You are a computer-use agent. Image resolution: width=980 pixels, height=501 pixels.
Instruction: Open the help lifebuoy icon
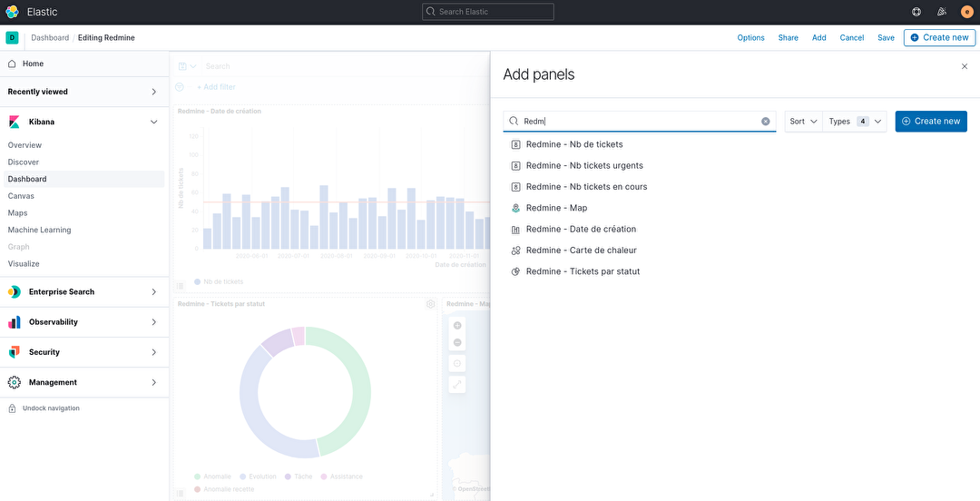(x=916, y=12)
